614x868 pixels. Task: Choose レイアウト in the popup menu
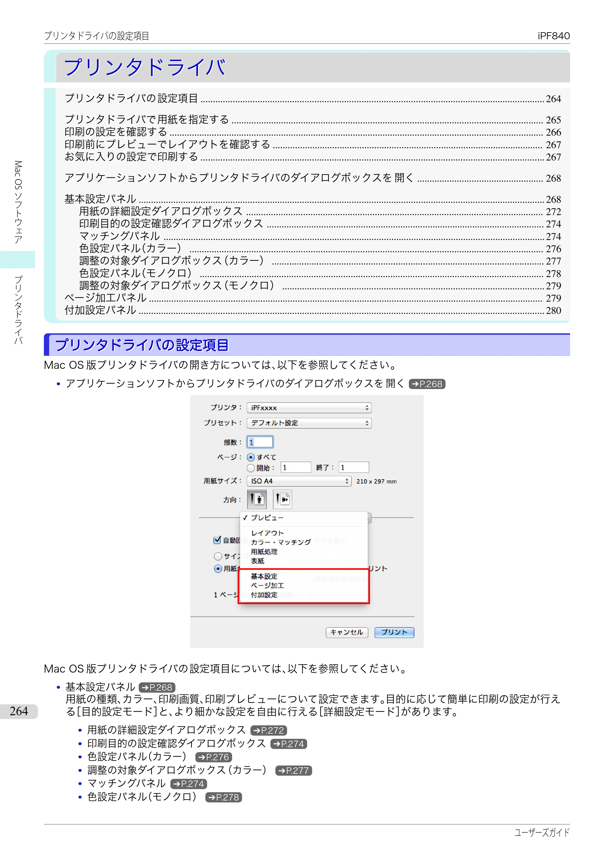click(x=304, y=533)
